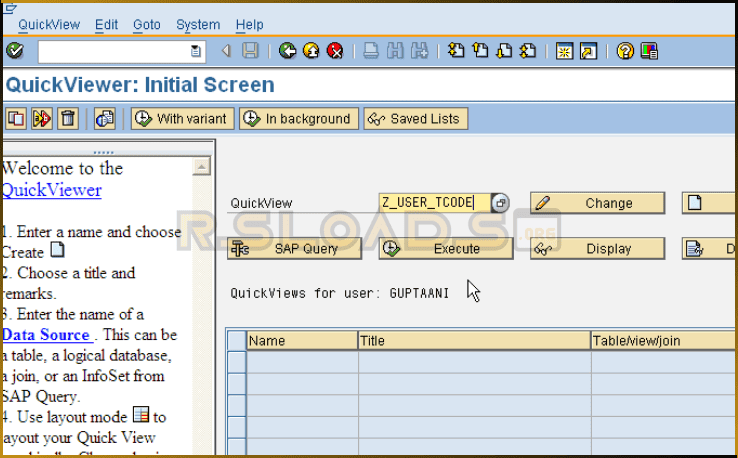Click the Delete trash can icon

coord(67,119)
